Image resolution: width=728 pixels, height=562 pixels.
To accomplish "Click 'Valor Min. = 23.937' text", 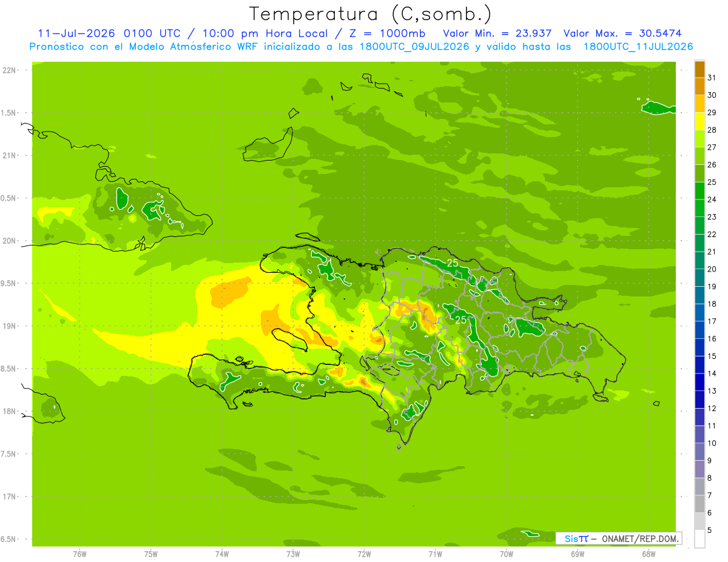I will pos(497,33).
